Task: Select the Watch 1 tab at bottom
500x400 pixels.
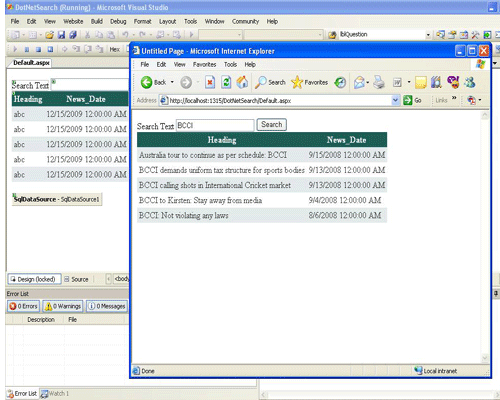Action: point(55,394)
